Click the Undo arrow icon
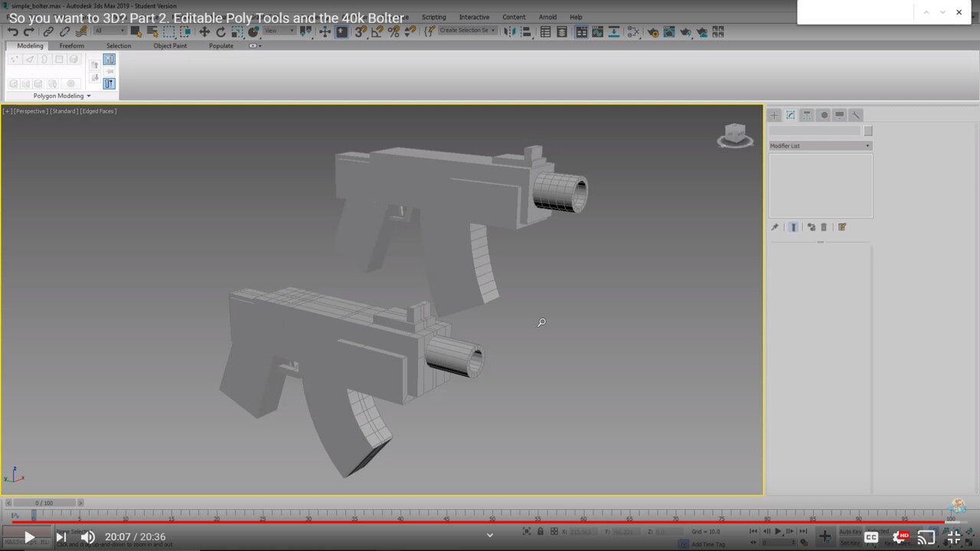The height and width of the screenshot is (551, 980). pyautogui.click(x=12, y=31)
